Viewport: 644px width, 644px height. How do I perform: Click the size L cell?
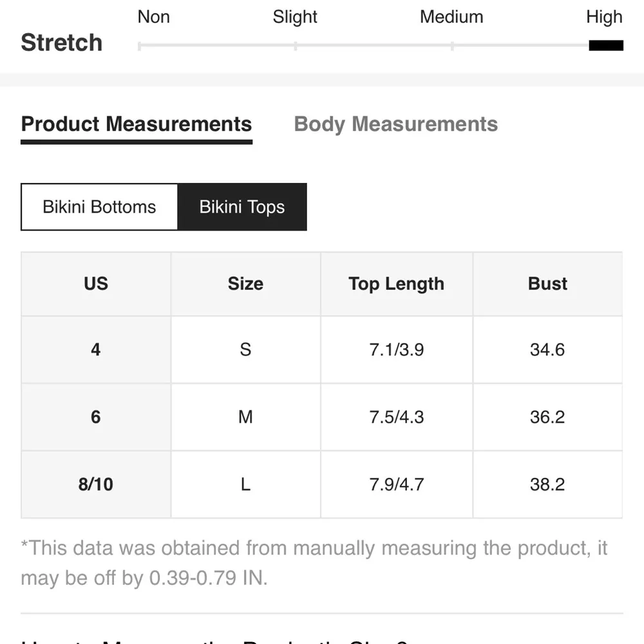pyautogui.click(x=245, y=484)
